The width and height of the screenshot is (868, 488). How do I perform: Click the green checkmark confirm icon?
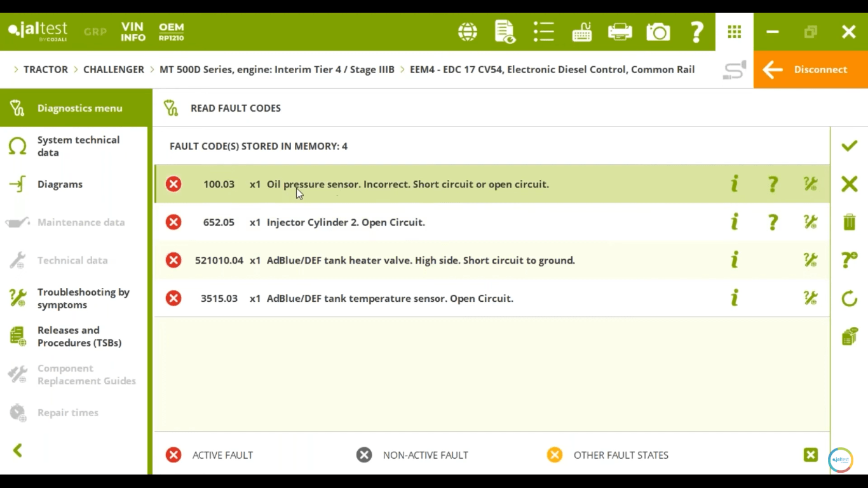pos(850,146)
